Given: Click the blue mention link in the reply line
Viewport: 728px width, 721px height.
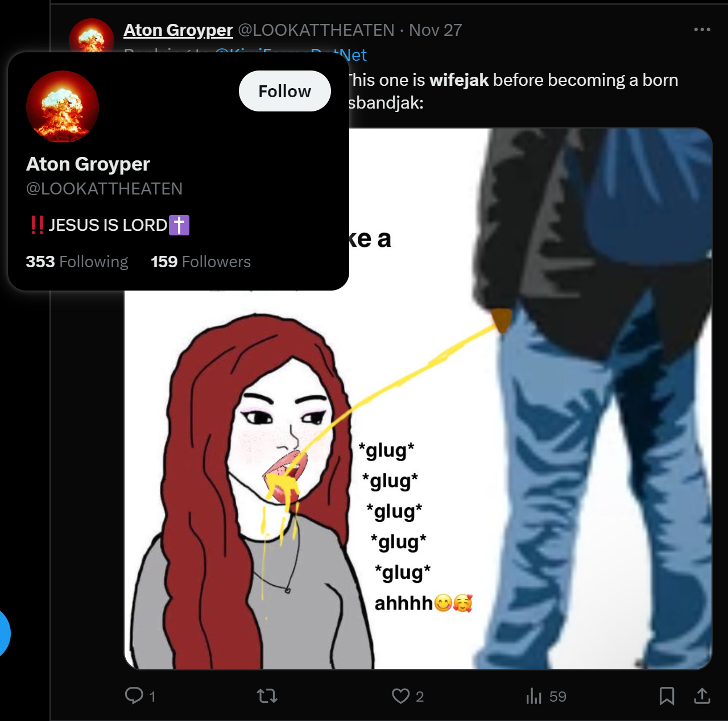Looking at the screenshot, I should pos(353,55).
